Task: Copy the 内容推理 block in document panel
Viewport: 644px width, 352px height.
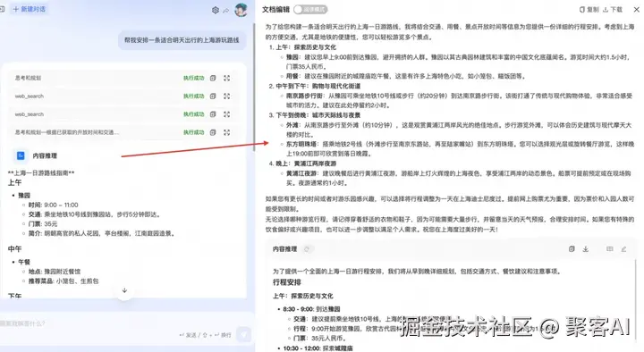Action: (572, 249)
